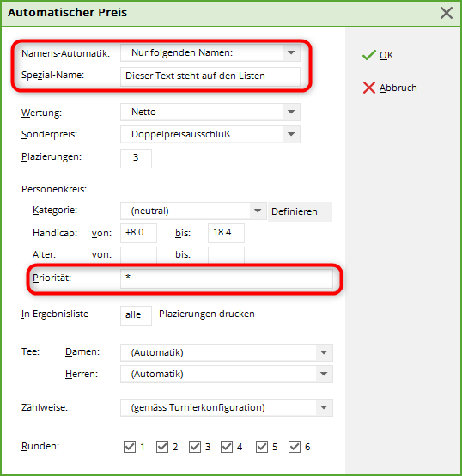Uncheck round 3 checkbox
The width and height of the screenshot is (462, 476).
coord(195,447)
